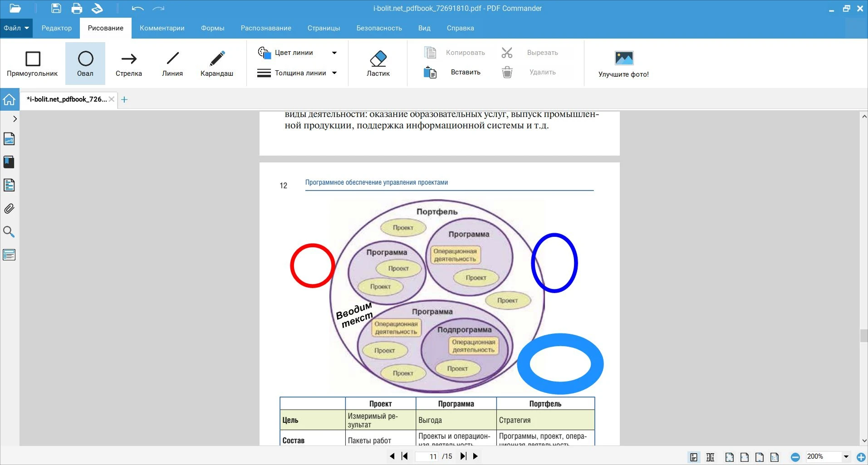
Task: Select the Rectangle drawing tool
Action: [x=32, y=64]
